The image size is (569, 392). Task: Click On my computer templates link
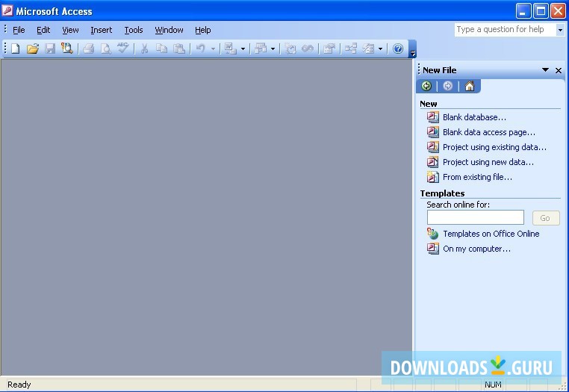click(476, 249)
